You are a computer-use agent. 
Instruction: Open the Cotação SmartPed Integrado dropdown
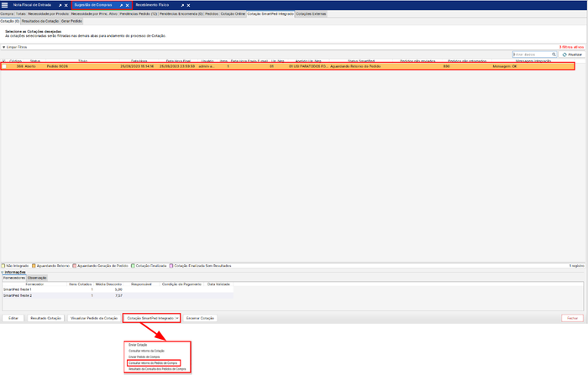(x=151, y=318)
